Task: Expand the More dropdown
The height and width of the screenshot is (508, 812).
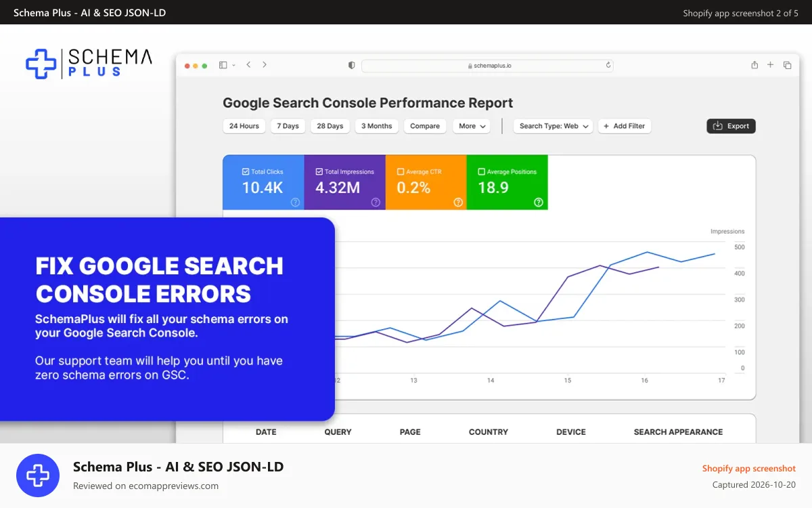Action: (472, 126)
